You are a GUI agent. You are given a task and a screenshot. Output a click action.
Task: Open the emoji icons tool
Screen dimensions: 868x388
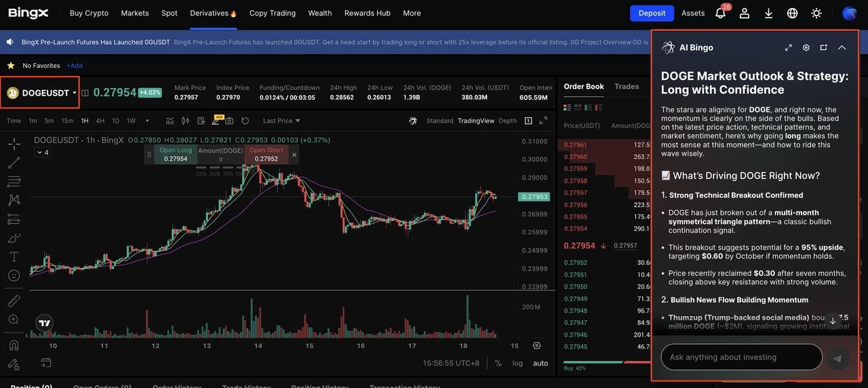coord(14,275)
